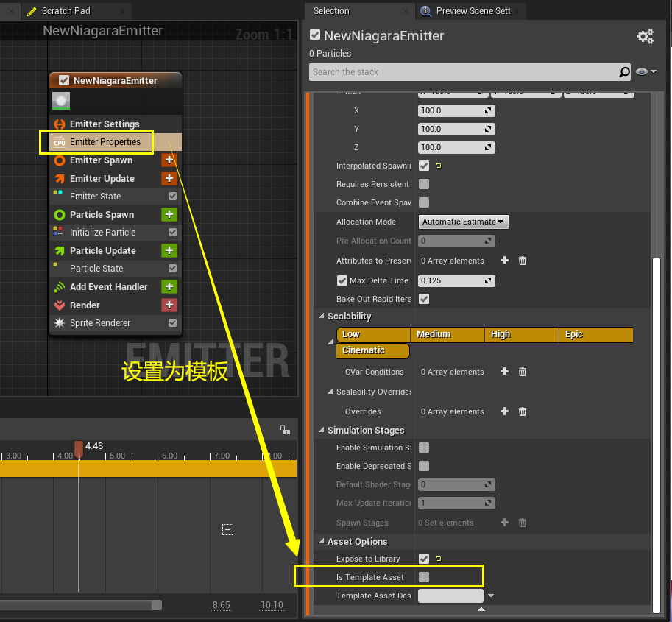
Task: Select the Cinematic scalability level
Action: click(373, 350)
